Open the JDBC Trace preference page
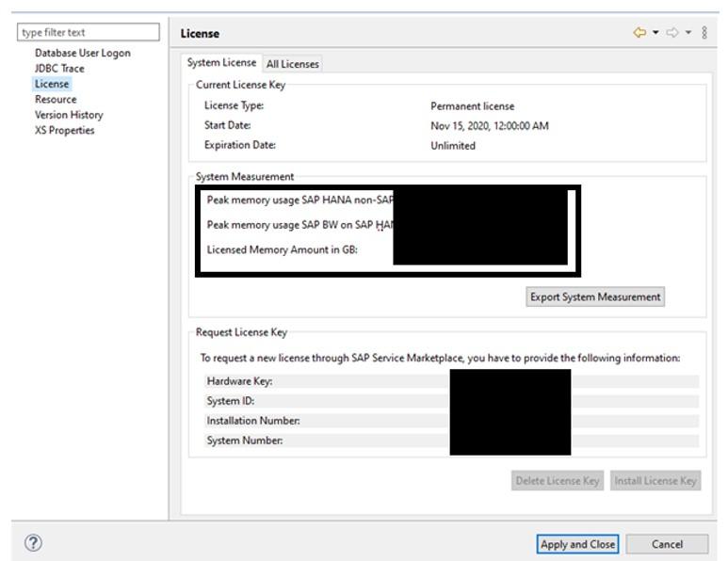This screenshot has height=561, width=728. [x=59, y=68]
